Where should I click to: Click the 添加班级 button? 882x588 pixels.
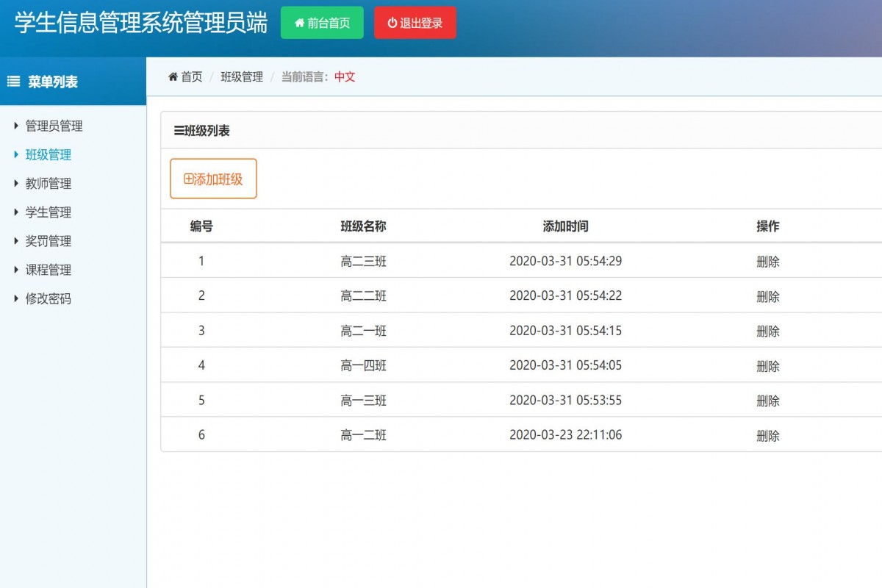pos(213,178)
